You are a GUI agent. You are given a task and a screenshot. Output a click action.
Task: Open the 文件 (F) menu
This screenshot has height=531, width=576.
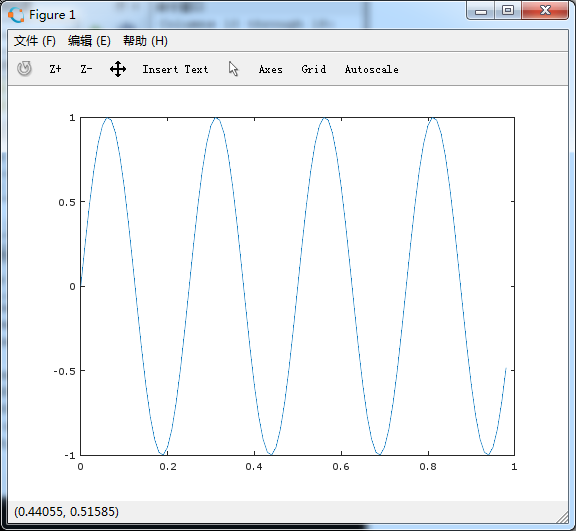[x=35, y=41]
